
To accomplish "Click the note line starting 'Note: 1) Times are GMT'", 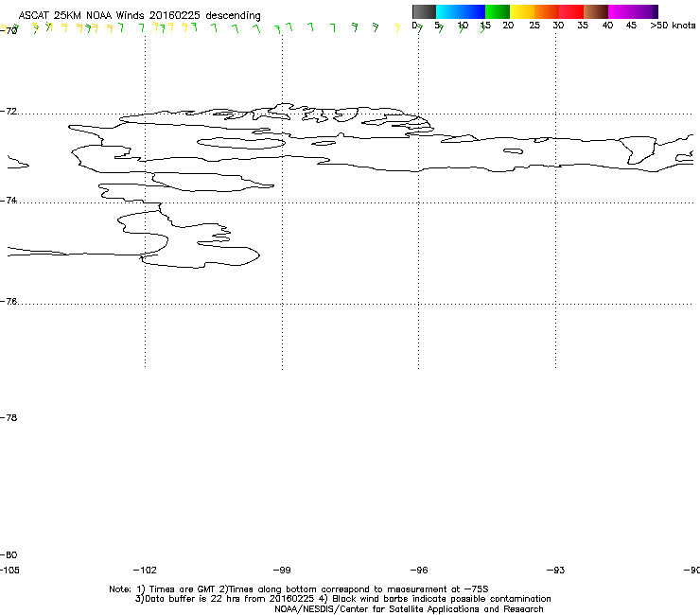I will click(299, 589).
